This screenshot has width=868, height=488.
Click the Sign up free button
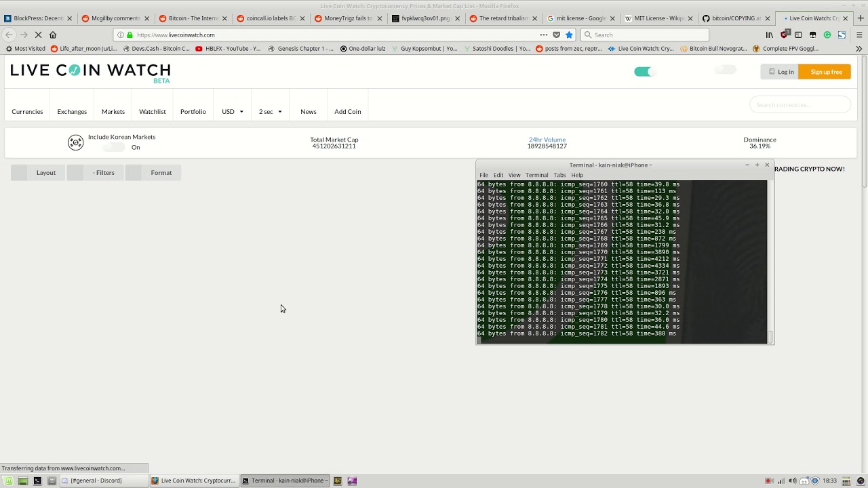[826, 72]
